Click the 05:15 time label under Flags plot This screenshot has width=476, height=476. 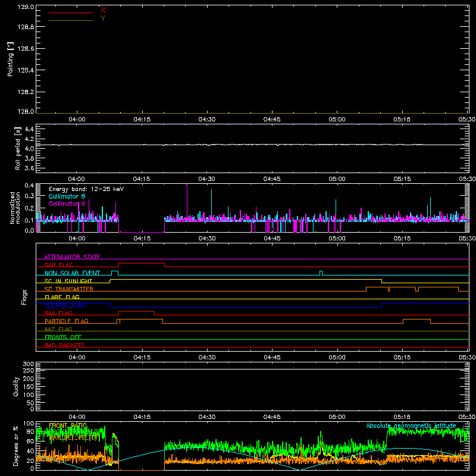402,358
